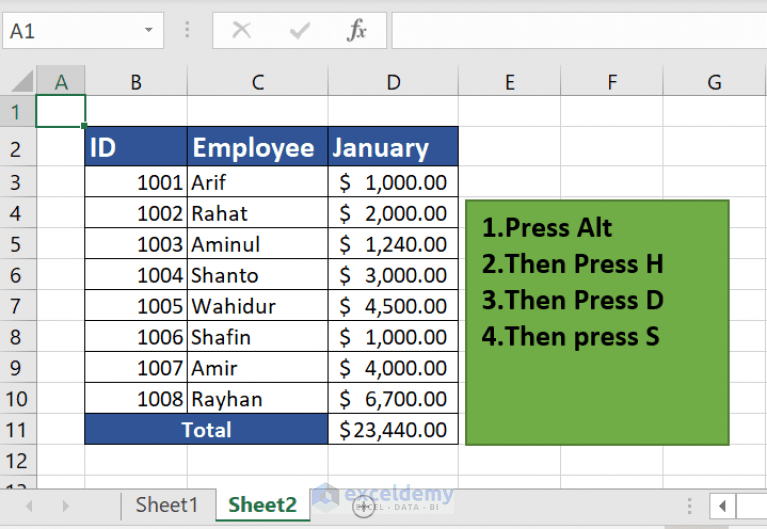
Task: Select row 4 header
Action: click(x=18, y=213)
